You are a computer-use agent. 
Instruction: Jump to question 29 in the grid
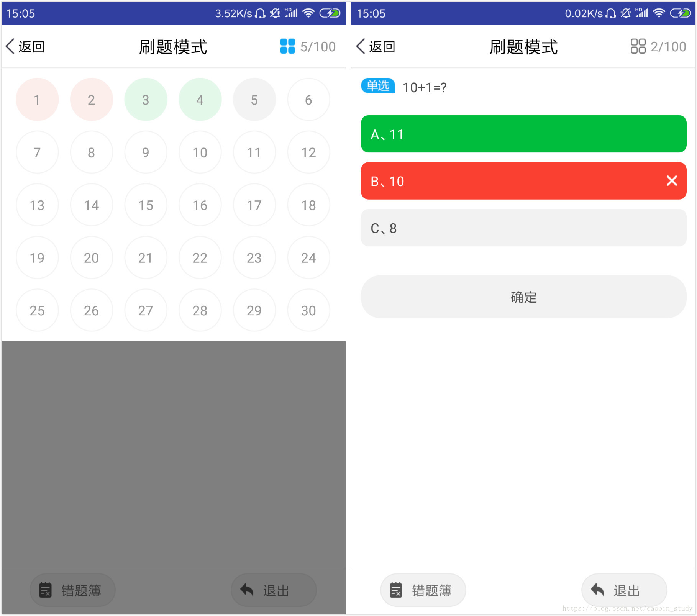(x=254, y=310)
